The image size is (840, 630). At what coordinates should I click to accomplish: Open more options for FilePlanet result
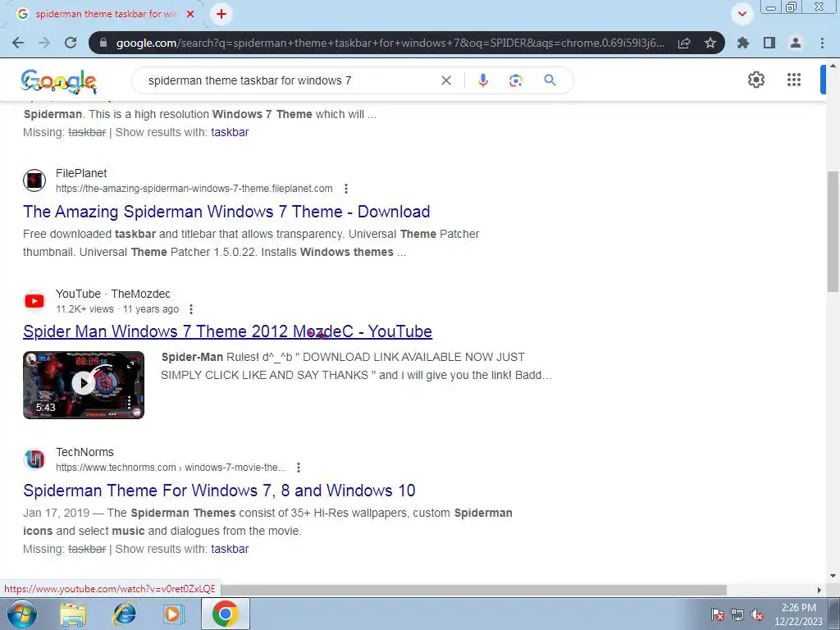(x=346, y=189)
